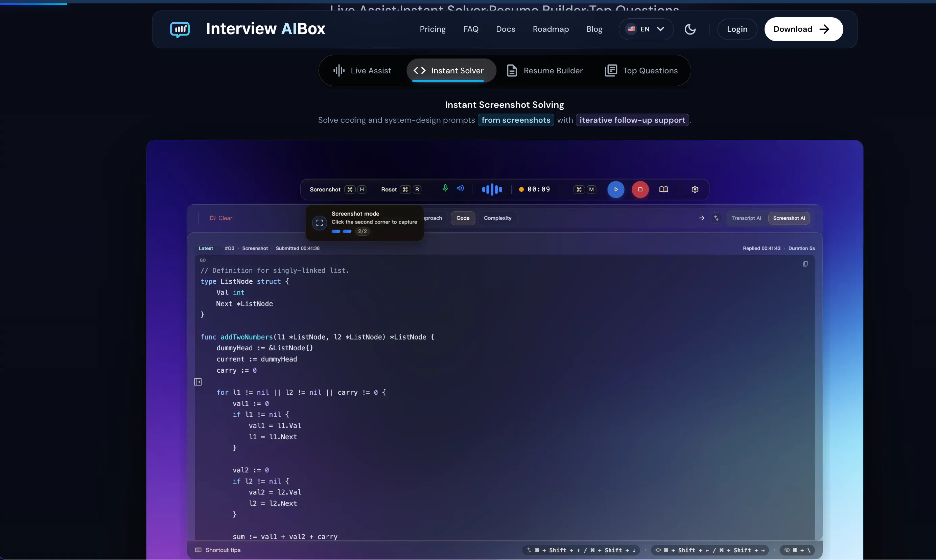Click the Login button
936x560 pixels.
click(x=737, y=29)
